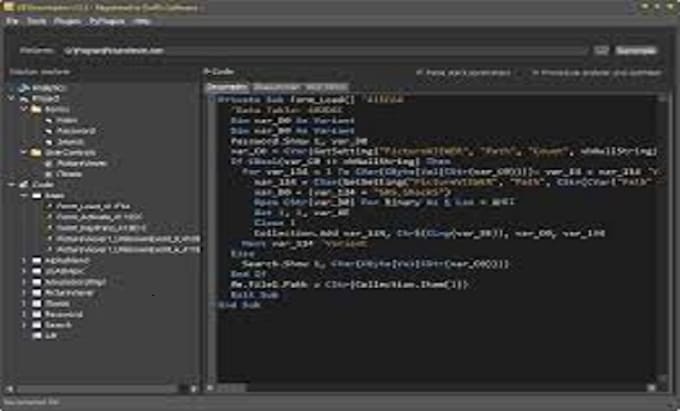Click the Main module icon under Code

(37, 196)
